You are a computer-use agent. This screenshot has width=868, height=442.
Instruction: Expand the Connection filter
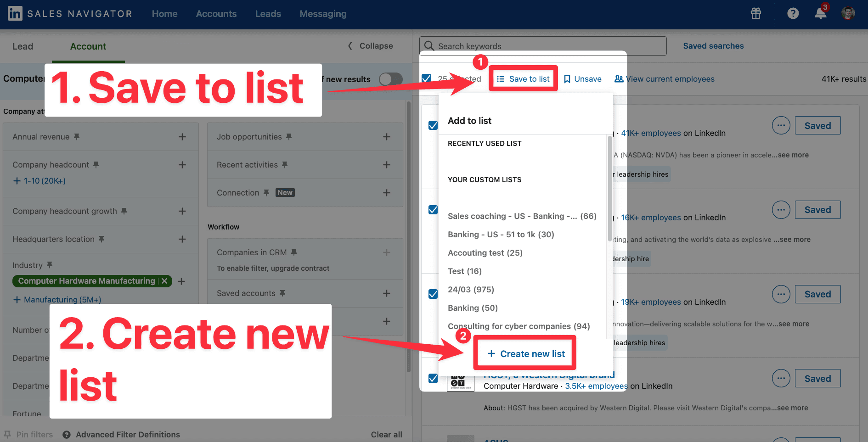pyautogui.click(x=387, y=193)
